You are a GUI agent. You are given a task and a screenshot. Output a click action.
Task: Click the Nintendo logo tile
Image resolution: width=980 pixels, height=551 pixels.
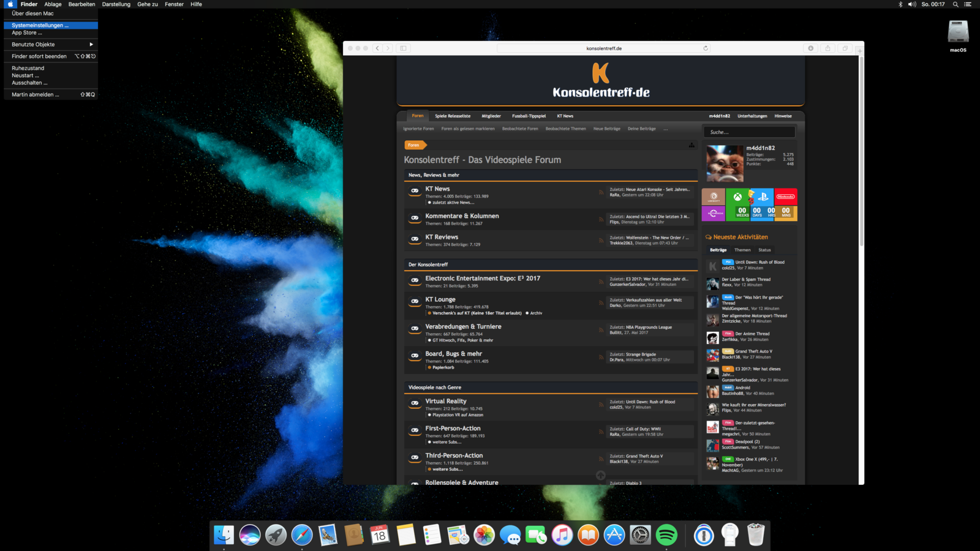tap(786, 197)
